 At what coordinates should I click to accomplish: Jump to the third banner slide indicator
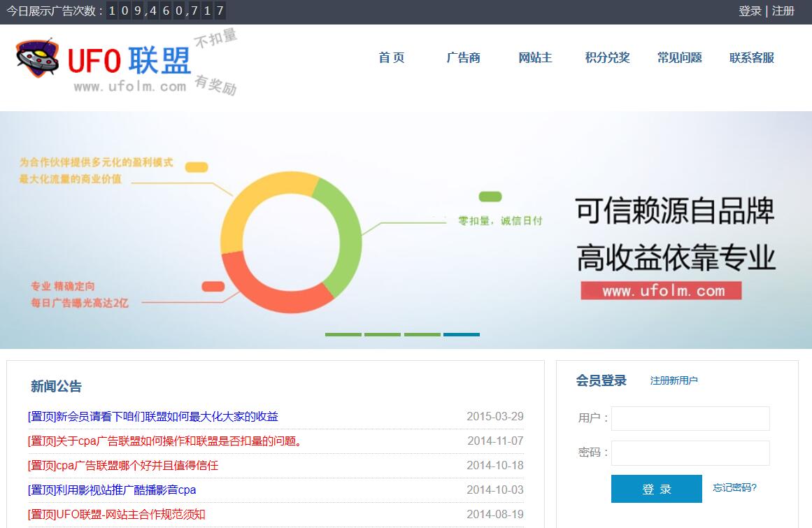(x=422, y=334)
